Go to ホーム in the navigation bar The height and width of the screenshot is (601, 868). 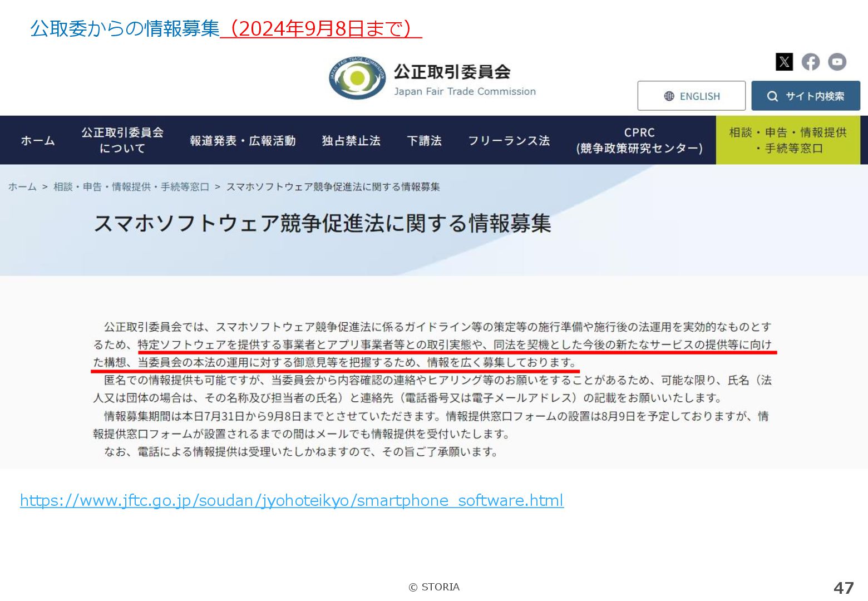(x=38, y=140)
